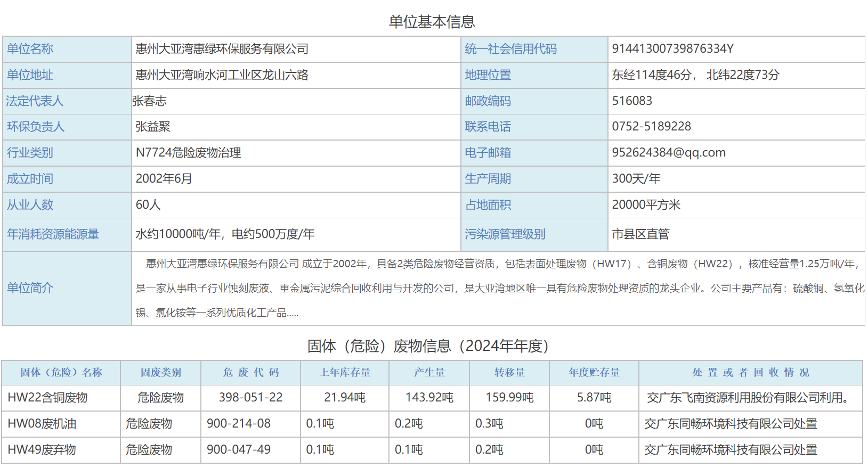Select the 单位简介 label
The image size is (868, 476).
coord(30,288)
